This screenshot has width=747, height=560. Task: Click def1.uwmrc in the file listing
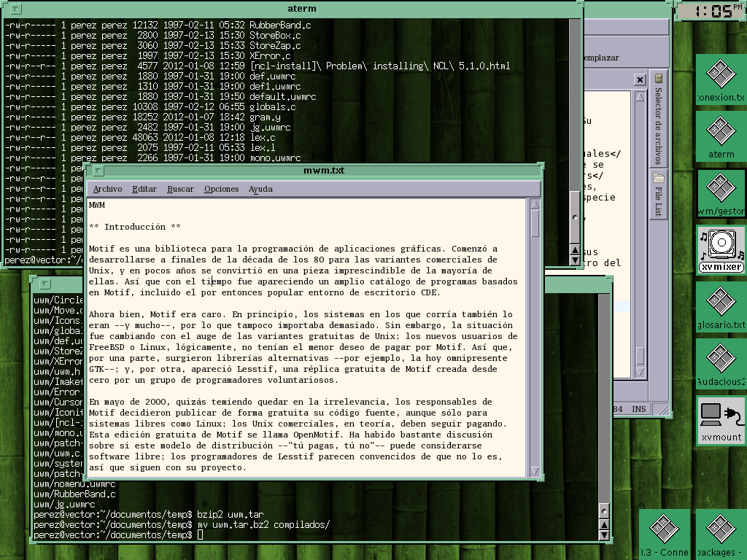[275, 87]
